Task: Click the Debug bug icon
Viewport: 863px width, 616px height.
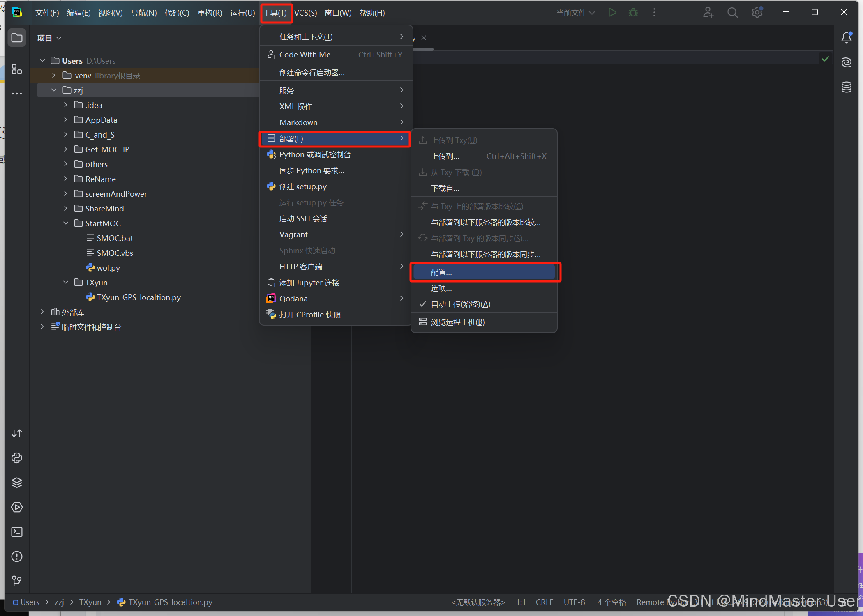Action: tap(633, 13)
